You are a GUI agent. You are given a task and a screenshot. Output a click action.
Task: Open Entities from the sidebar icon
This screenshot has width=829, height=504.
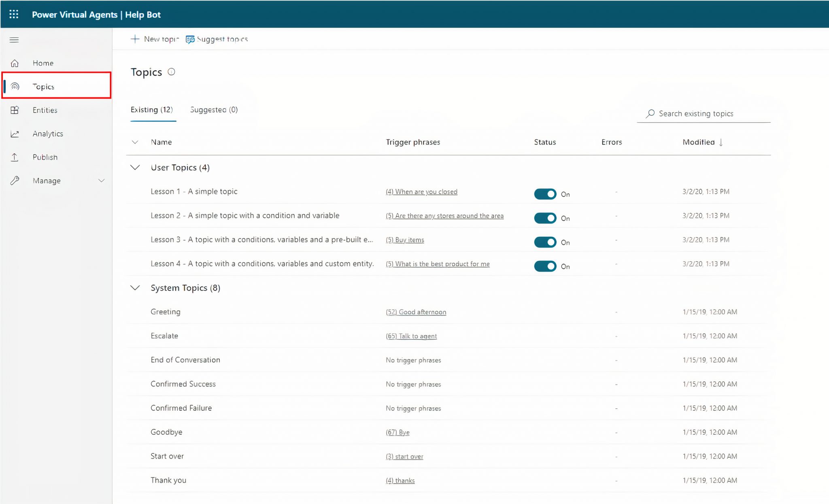[x=15, y=110]
